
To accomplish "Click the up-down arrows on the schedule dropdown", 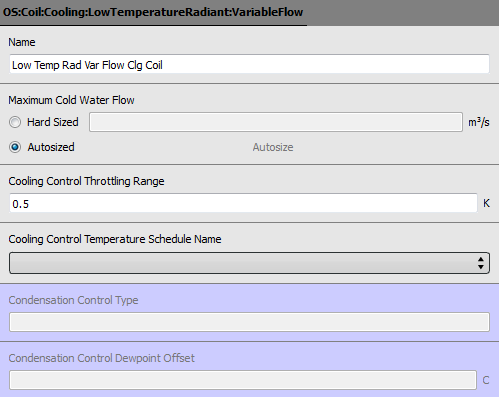I will tap(481, 263).
